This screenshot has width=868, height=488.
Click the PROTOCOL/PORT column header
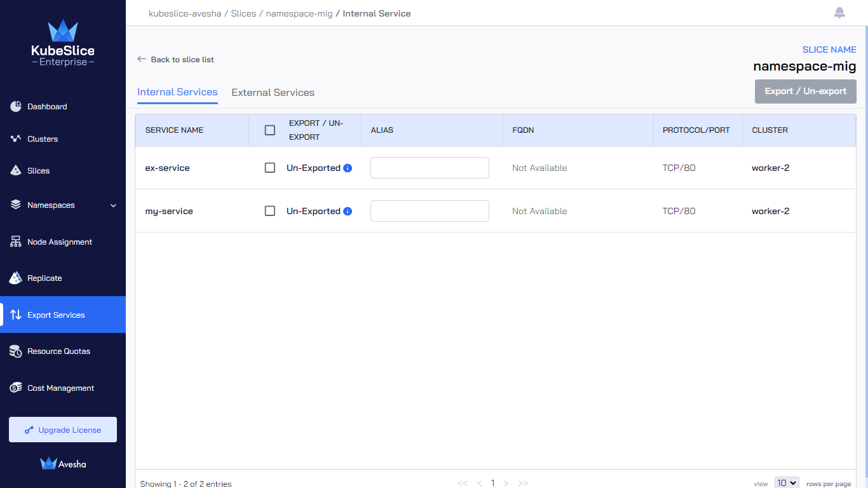(696, 130)
